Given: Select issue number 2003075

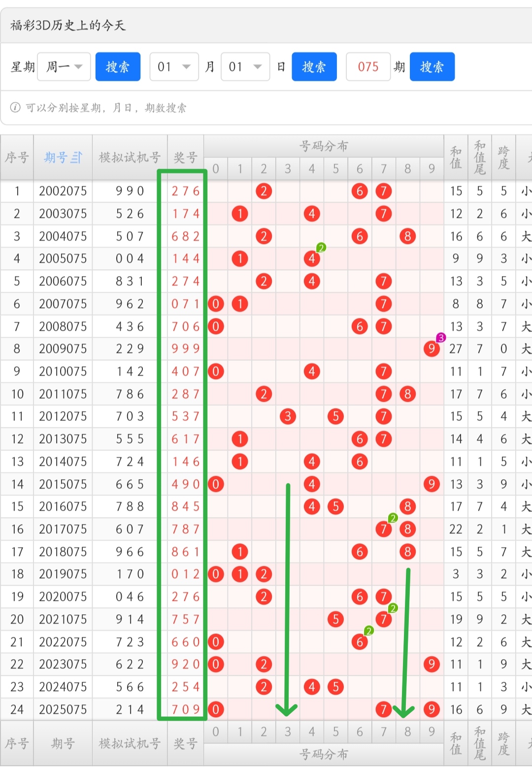Looking at the screenshot, I should coord(63,213).
